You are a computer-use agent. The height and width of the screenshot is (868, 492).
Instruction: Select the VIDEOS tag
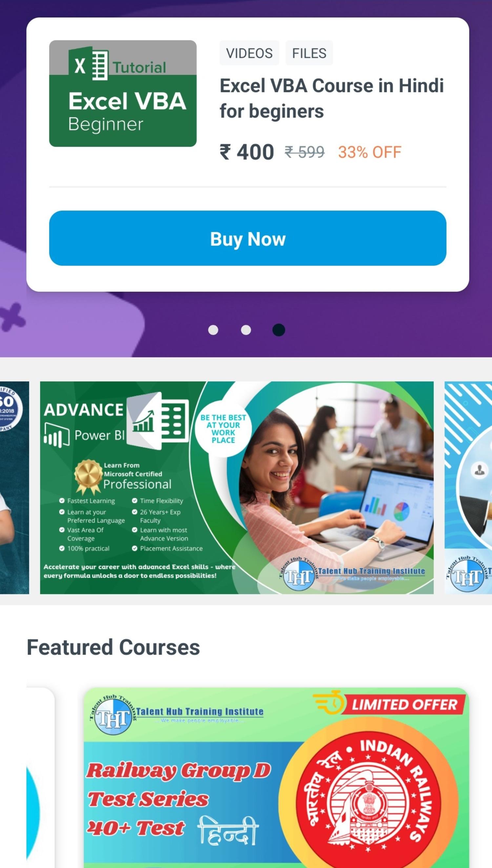tap(249, 53)
